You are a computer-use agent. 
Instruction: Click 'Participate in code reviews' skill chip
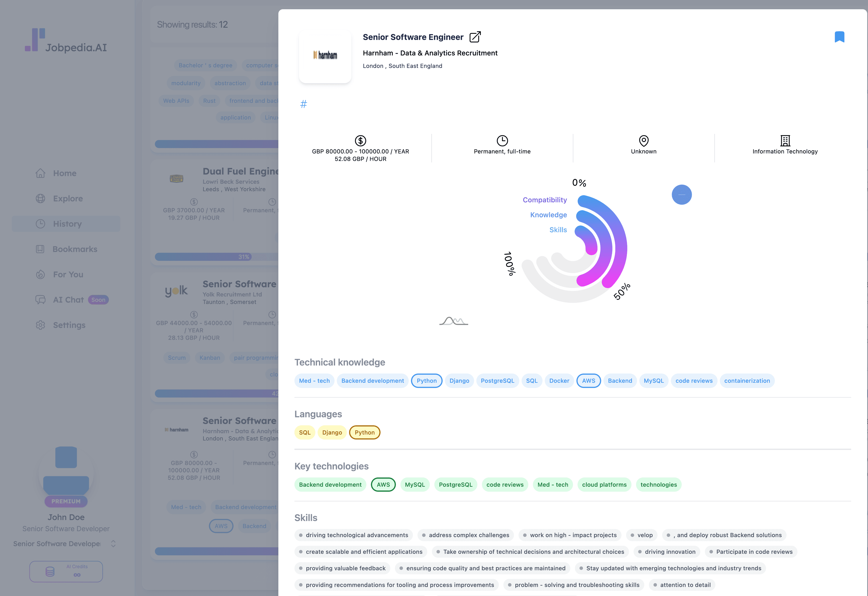(751, 552)
